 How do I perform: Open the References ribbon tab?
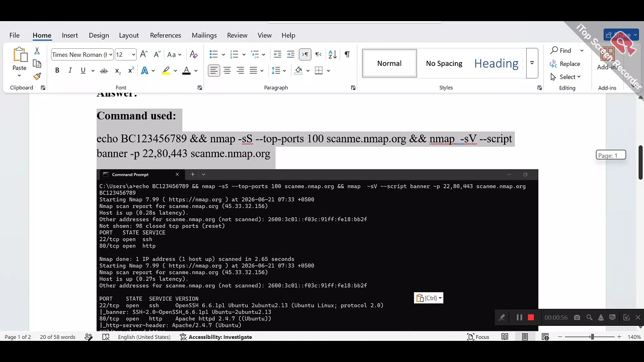pos(166,35)
